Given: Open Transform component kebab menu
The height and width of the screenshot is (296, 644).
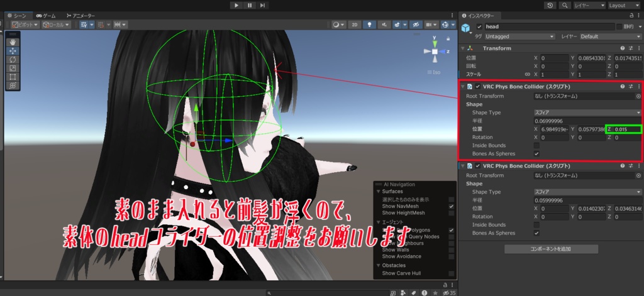Looking at the screenshot, I should pos(639,48).
